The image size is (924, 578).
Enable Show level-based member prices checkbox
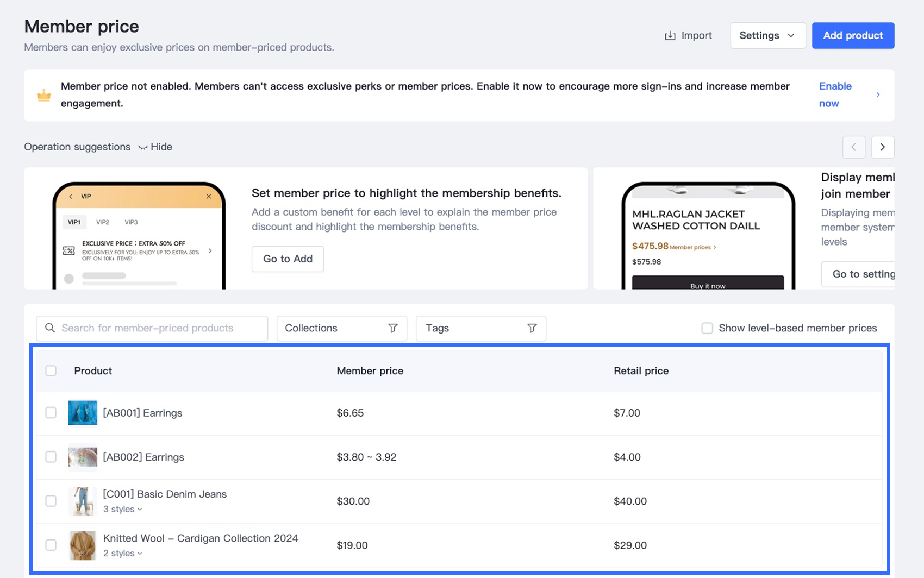(x=707, y=328)
